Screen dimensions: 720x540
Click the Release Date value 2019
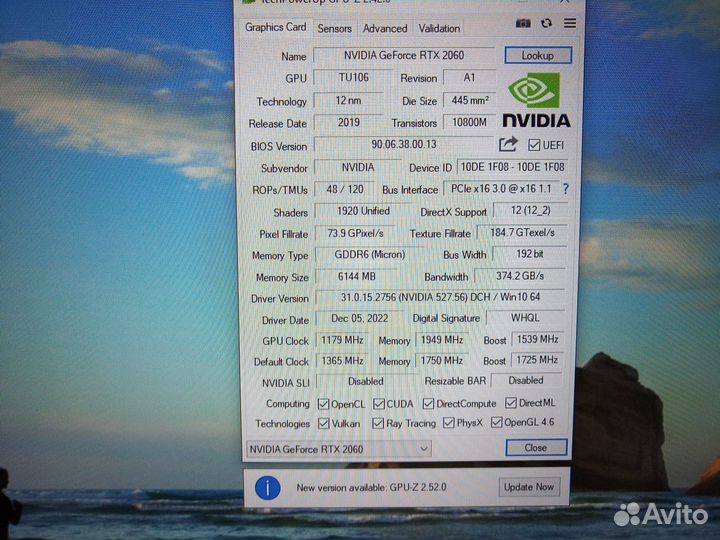[349, 123]
